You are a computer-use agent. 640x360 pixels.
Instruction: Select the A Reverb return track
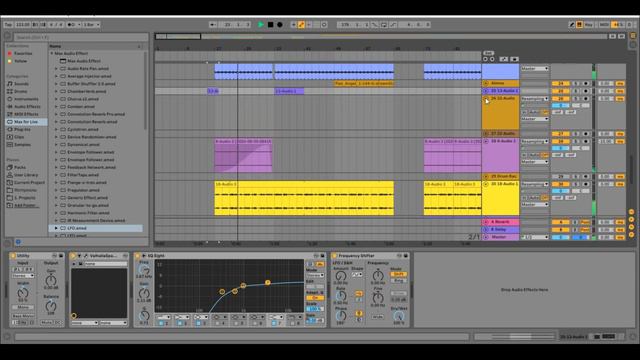click(500, 222)
